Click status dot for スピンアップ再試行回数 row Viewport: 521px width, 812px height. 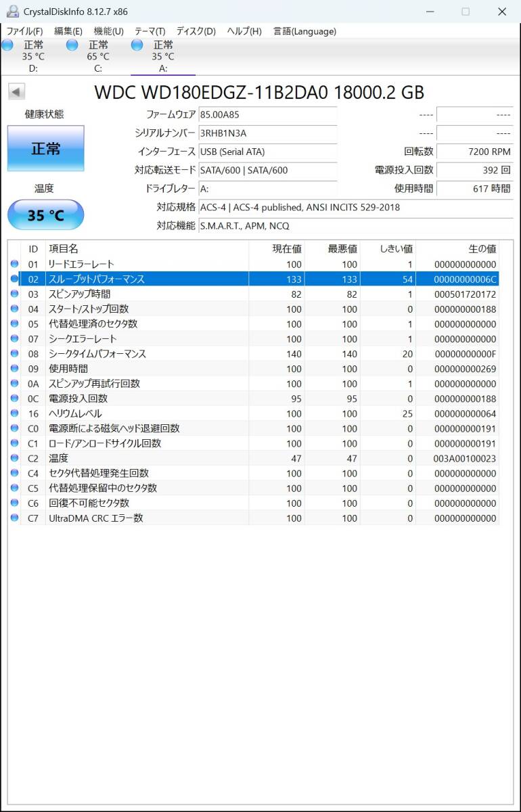[14, 383]
